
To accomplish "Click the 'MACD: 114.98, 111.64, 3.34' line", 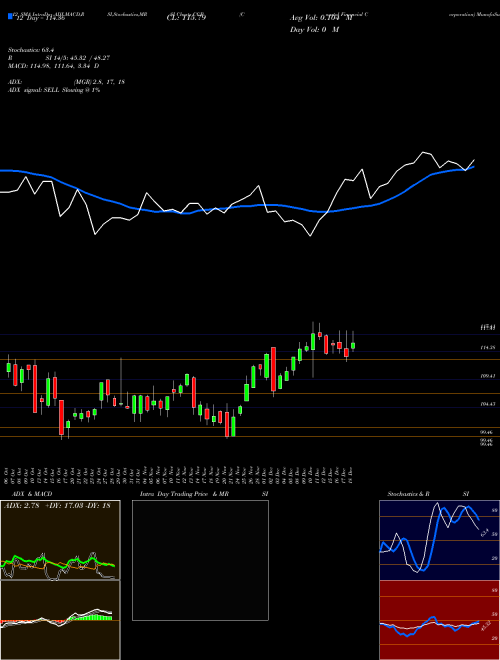I will [x=53, y=66].
